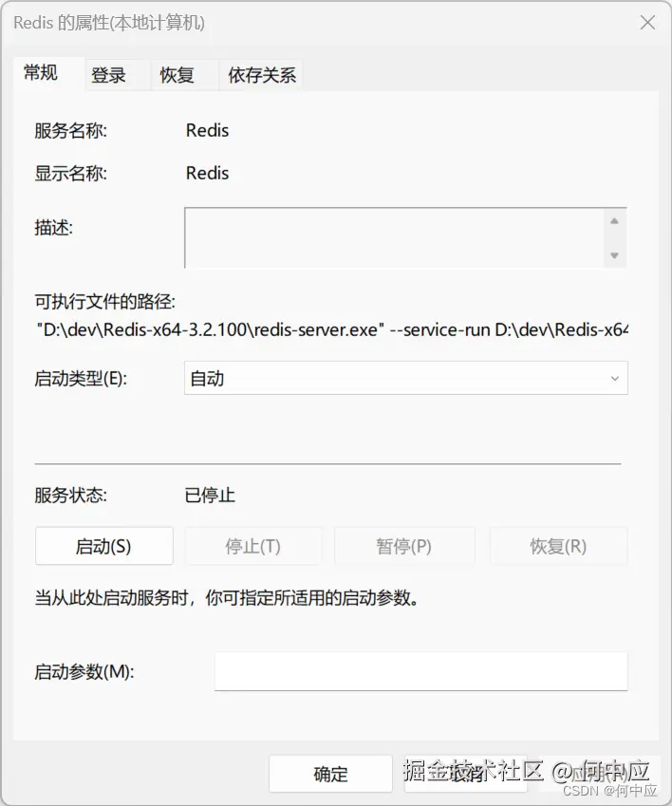Click the 启动(S) button
This screenshot has width=672, height=806.
(x=104, y=546)
